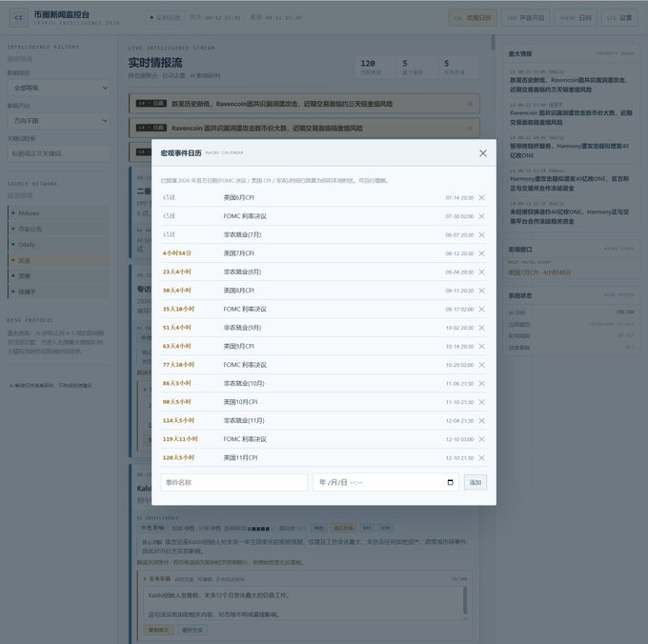Open the 暂停跨链桥服务 Harmony priority item
The height and width of the screenshot is (644, 648).
click(570, 147)
